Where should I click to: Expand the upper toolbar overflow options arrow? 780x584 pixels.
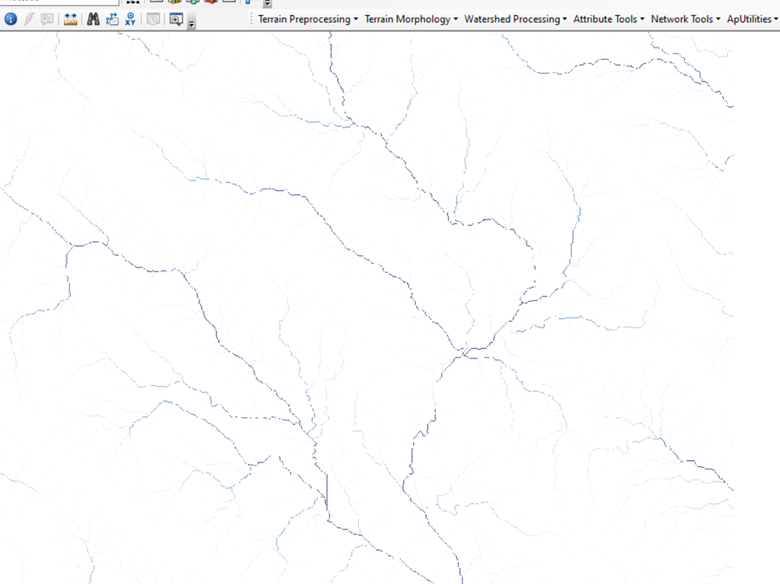pyautogui.click(x=267, y=4)
